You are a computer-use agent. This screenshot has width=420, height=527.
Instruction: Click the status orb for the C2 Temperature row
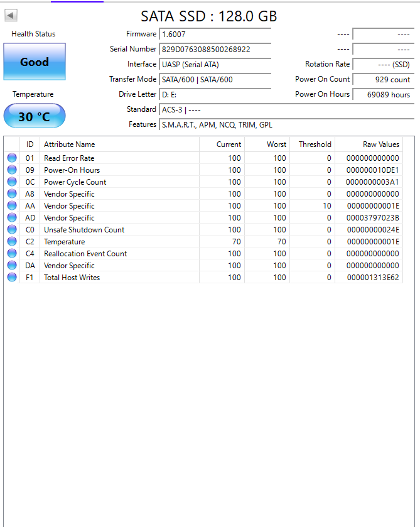12,241
